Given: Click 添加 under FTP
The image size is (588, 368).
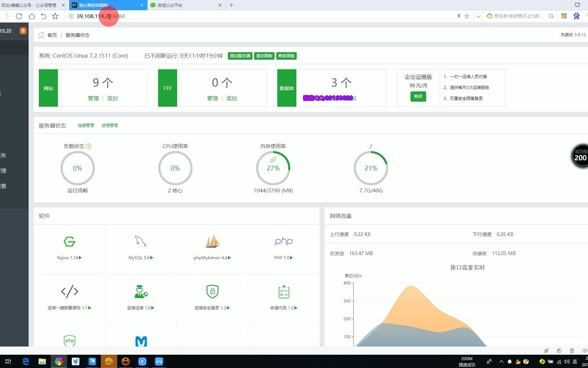Looking at the screenshot, I should 232,98.
